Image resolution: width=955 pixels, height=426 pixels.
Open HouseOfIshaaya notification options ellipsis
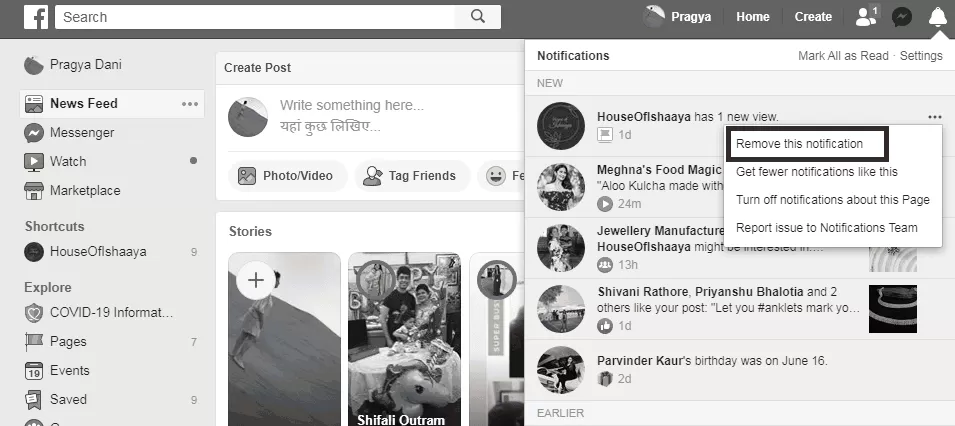click(934, 117)
